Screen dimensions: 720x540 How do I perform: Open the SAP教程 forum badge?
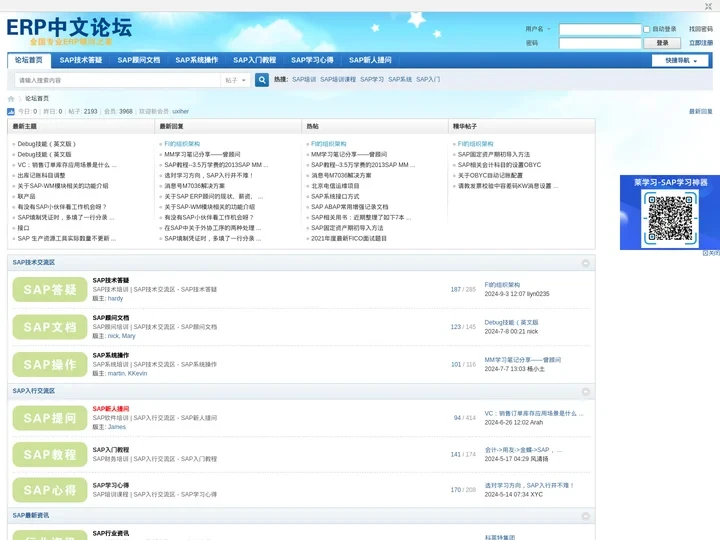pos(50,455)
